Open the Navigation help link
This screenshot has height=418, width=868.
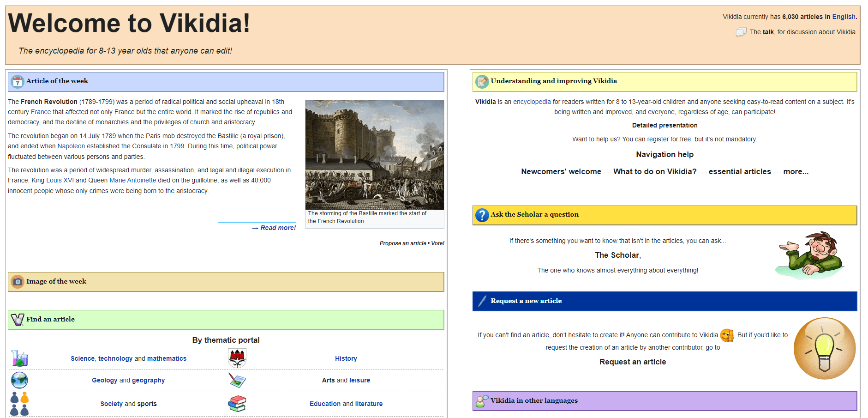point(665,154)
